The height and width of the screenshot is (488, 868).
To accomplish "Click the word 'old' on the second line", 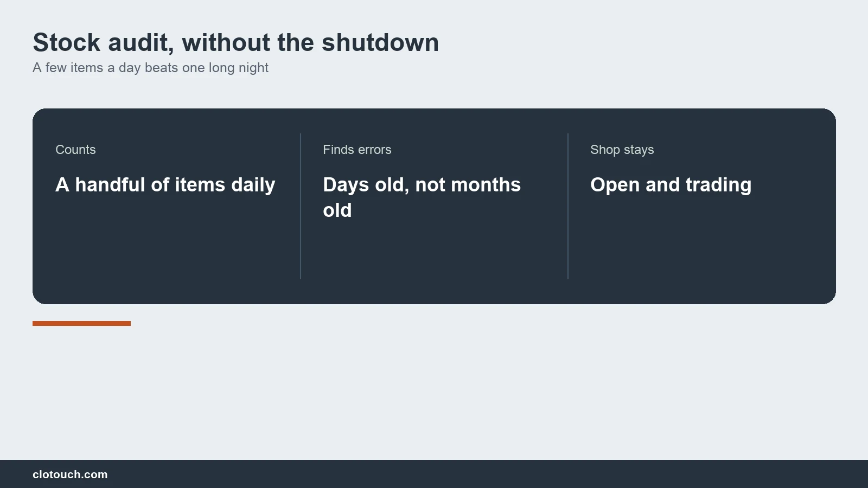I will [x=337, y=210].
